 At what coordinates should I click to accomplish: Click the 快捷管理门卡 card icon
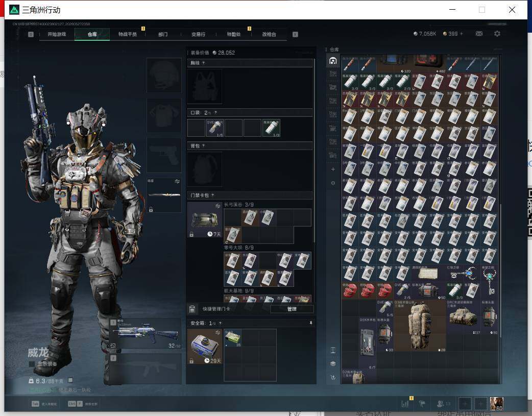click(x=192, y=309)
